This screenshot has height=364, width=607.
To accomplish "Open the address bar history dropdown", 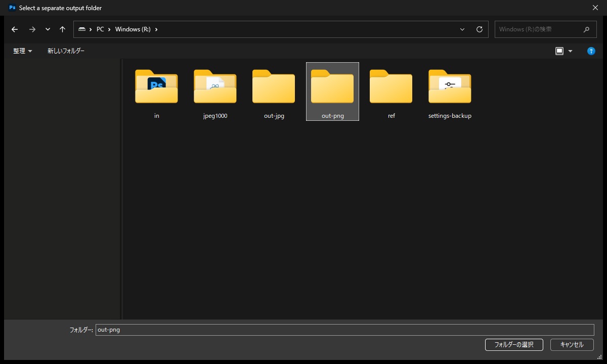I will tap(462, 29).
